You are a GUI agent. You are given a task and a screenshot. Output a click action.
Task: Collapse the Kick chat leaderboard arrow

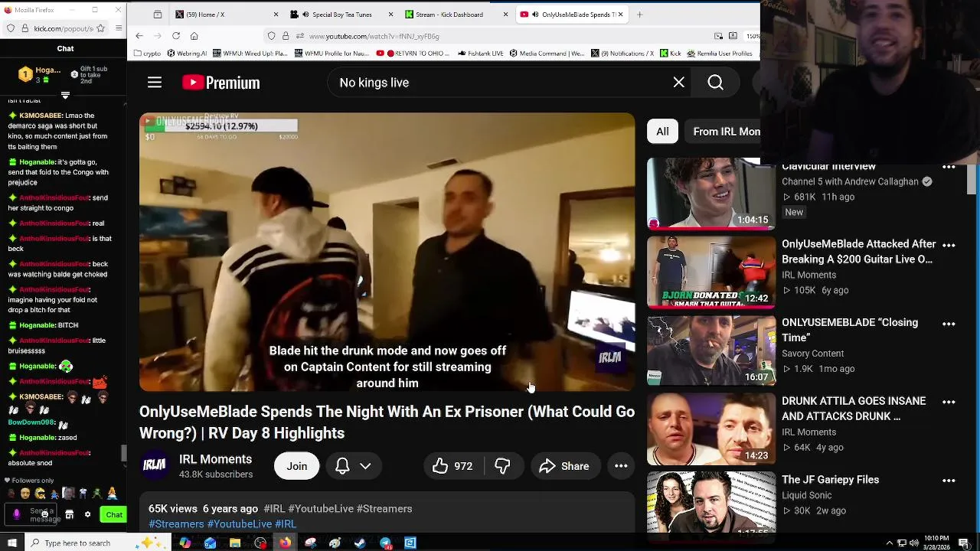(x=65, y=96)
